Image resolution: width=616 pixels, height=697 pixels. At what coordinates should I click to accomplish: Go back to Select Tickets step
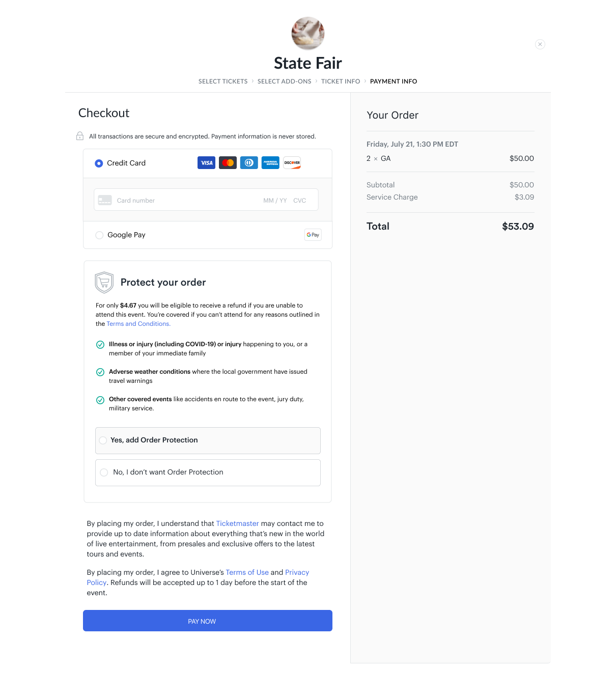[x=223, y=81]
